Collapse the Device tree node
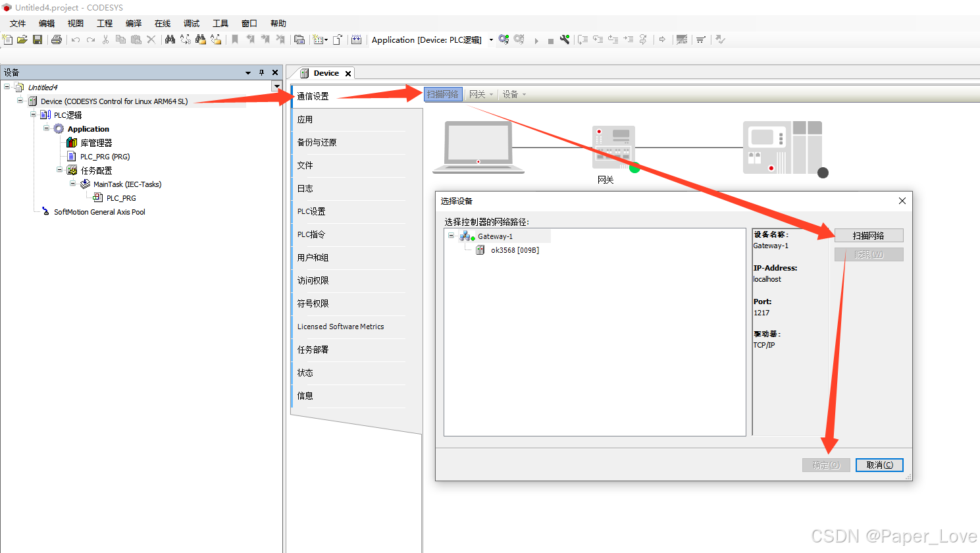Image resolution: width=980 pixels, height=553 pixels. click(20, 101)
